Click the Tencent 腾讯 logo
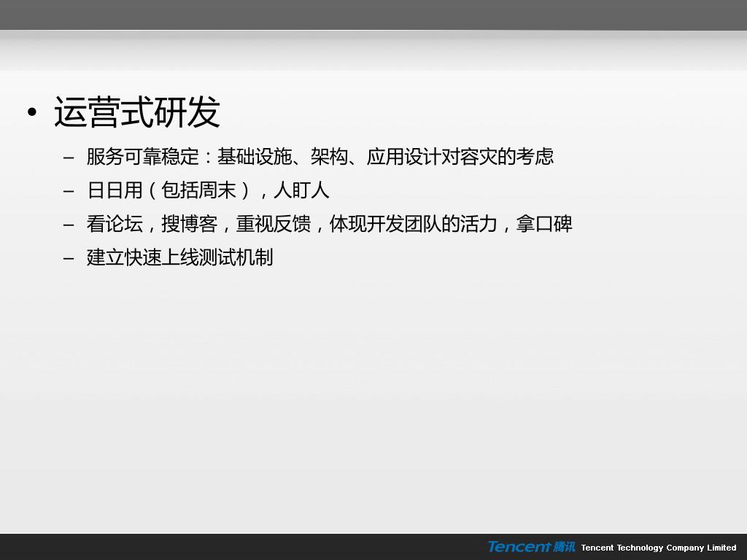747x560 pixels. pos(531,547)
